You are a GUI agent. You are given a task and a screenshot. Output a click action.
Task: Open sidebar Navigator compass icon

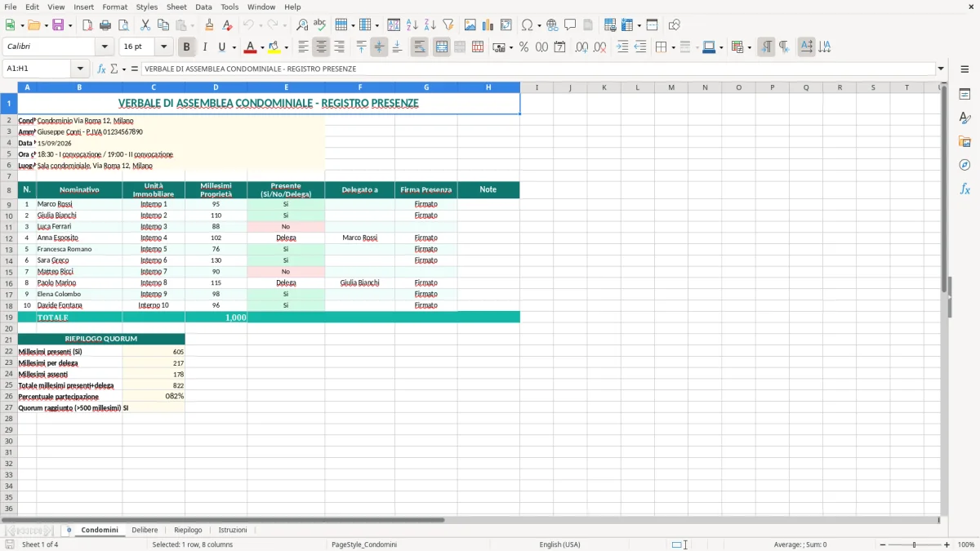point(964,165)
